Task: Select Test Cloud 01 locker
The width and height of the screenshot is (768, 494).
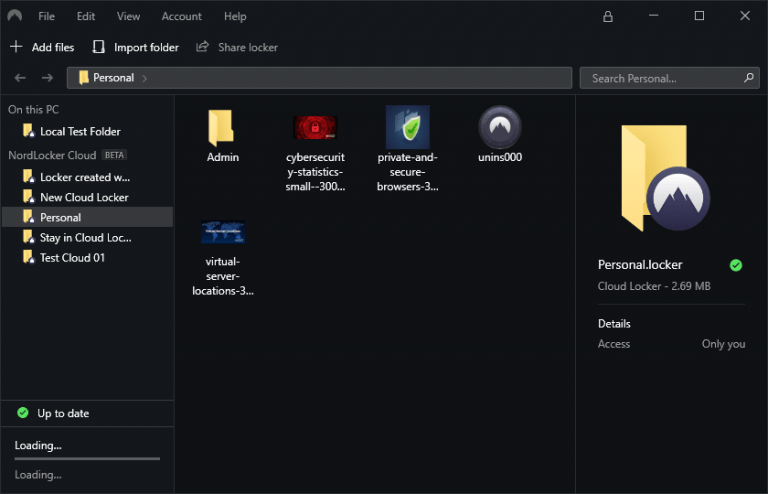Action: pos(87,258)
